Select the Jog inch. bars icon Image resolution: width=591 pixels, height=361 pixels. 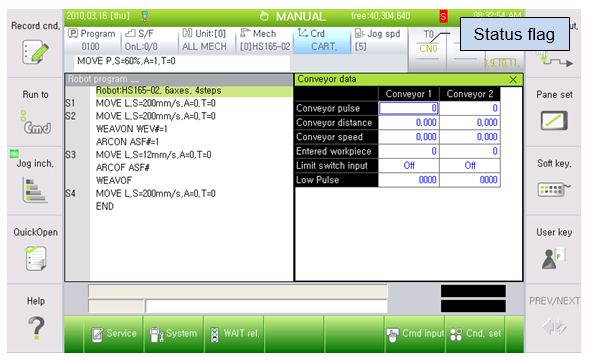tap(35, 190)
